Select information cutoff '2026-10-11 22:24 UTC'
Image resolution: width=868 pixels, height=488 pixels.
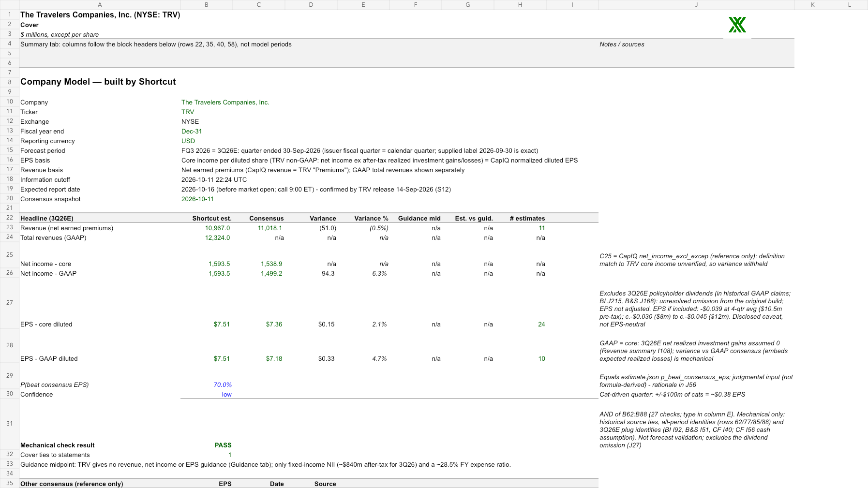click(x=214, y=179)
